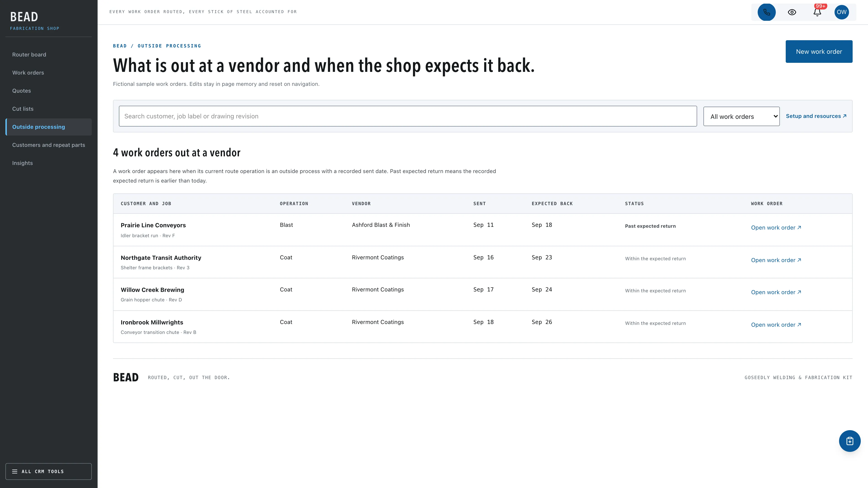The height and width of the screenshot is (488, 868).
Task: Open Setup and resources link
Action: click(816, 116)
